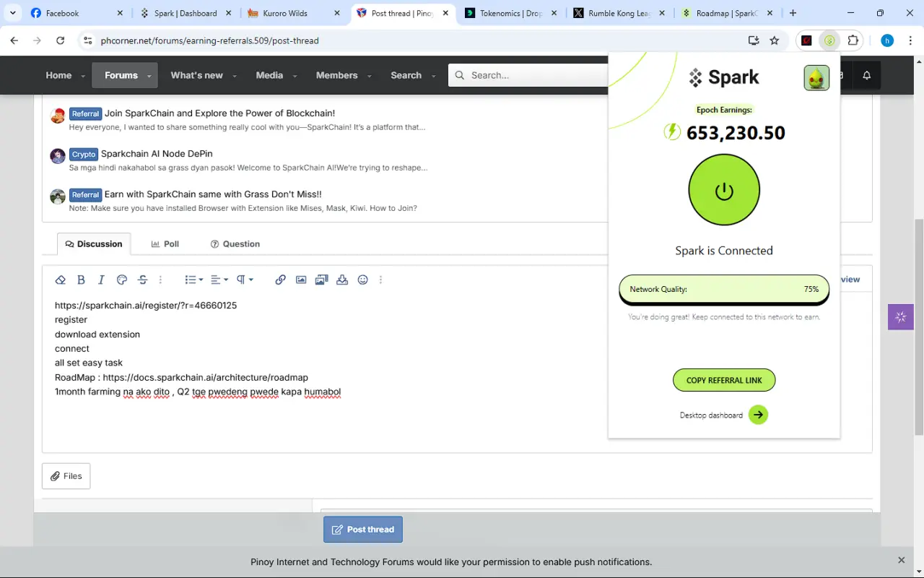Open Desktop dashboard arrow button
The height and width of the screenshot is (578, 924).
(758, 415)
